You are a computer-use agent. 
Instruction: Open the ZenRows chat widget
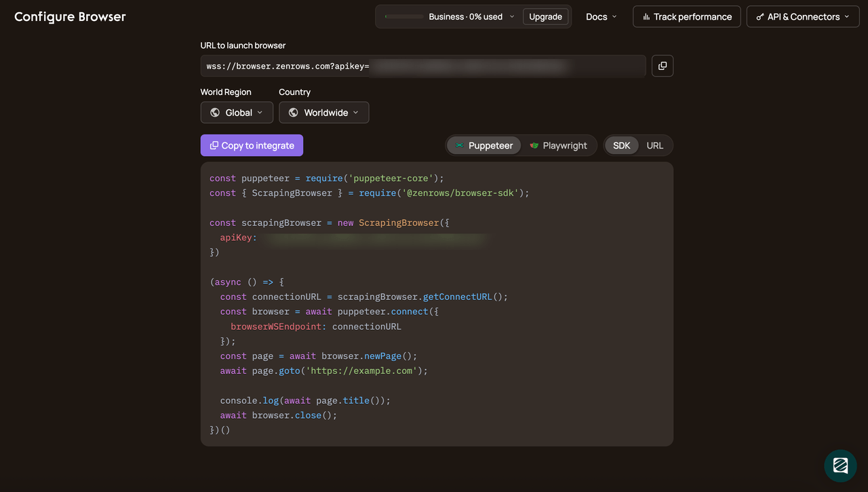pos(840,466)
